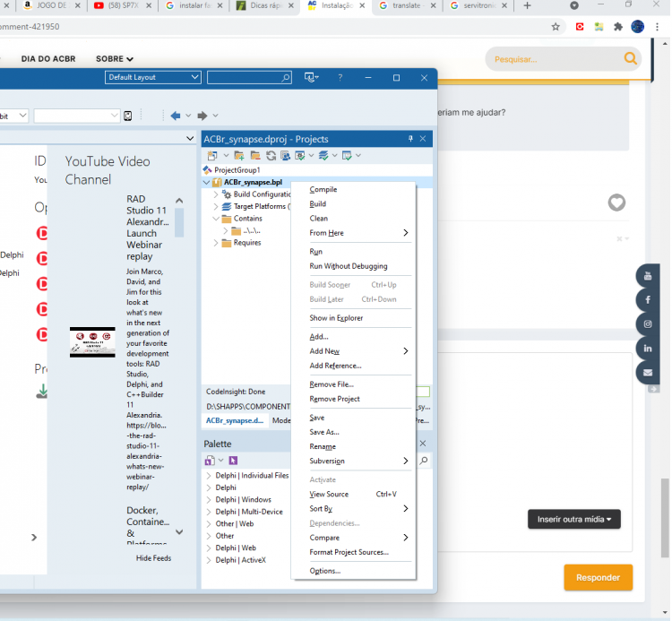Viewport: 672px width, 621px height.
Task: Collapse the Contains folder node
Action: (216, 219)
